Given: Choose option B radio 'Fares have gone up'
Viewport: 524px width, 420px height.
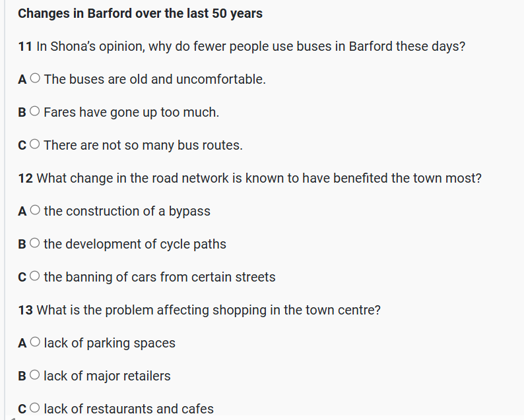Looking at the screenshot, I should (x=35, y=112).
